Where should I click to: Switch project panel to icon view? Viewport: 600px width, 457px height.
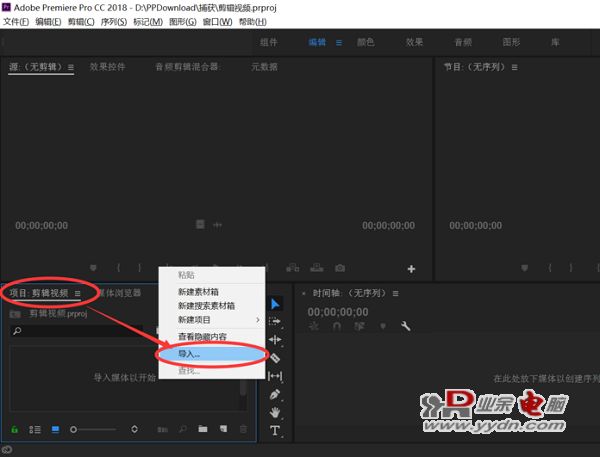pos(55,429)
